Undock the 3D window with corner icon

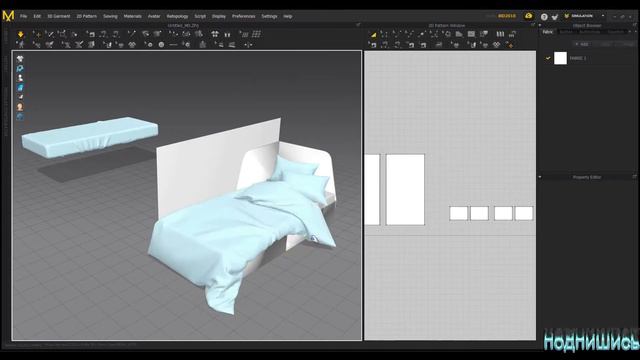tap(358, 25)
